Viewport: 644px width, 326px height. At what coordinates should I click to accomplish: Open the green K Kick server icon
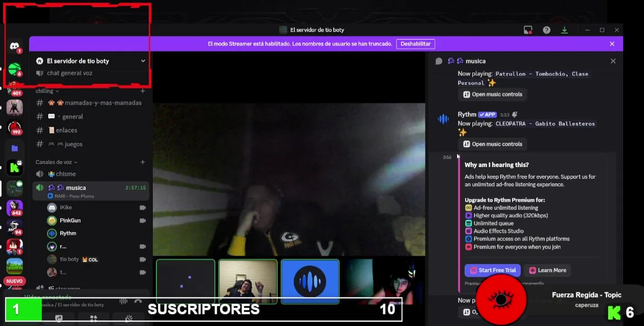14,168
